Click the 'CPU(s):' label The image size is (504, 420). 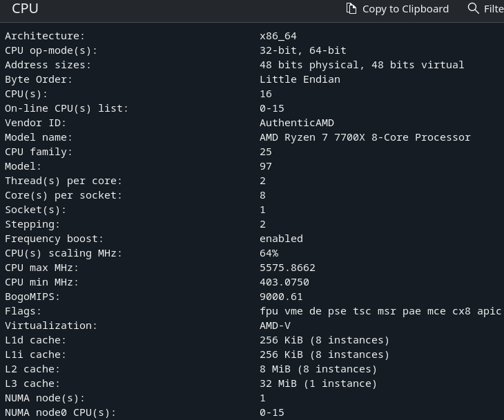pyautogui.click(x=26, y=94)
